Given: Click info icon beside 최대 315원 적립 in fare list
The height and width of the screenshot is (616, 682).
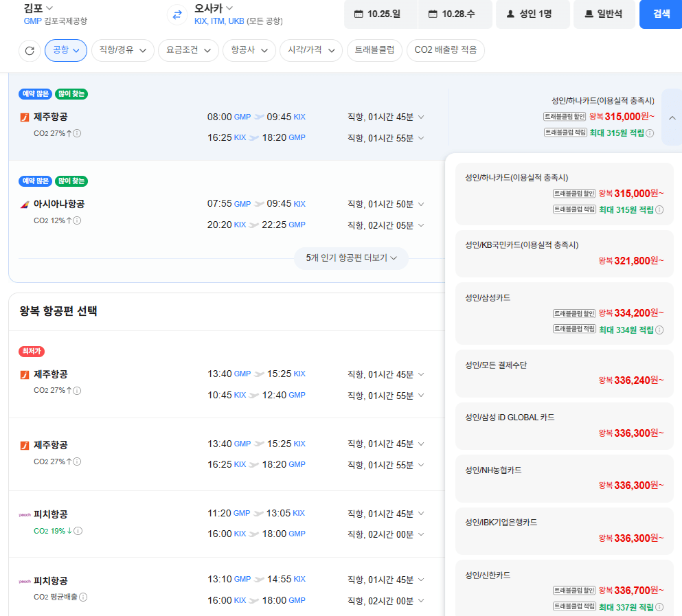Looking at the screenshot, I should [659, 209].
